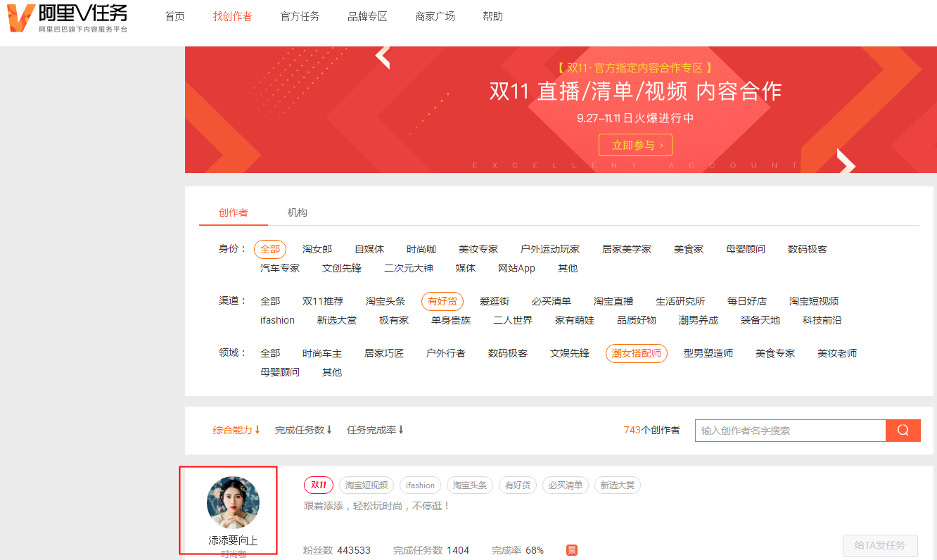Click the banner's left arrow chevron
Screen dimensions: 937x560
click(383, 57)
